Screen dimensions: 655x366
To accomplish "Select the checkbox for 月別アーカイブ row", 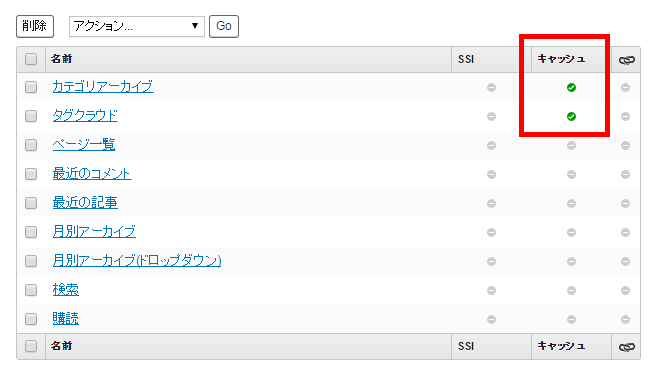I will pos(31,232).
